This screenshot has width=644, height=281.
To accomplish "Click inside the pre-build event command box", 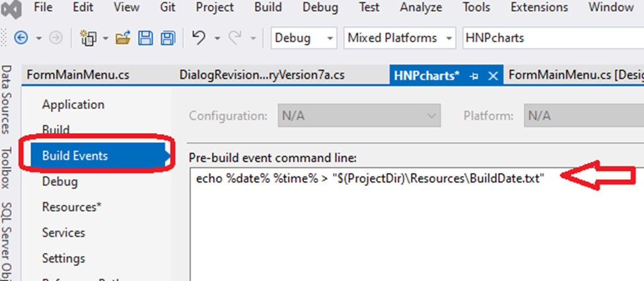I will point(396,225).
